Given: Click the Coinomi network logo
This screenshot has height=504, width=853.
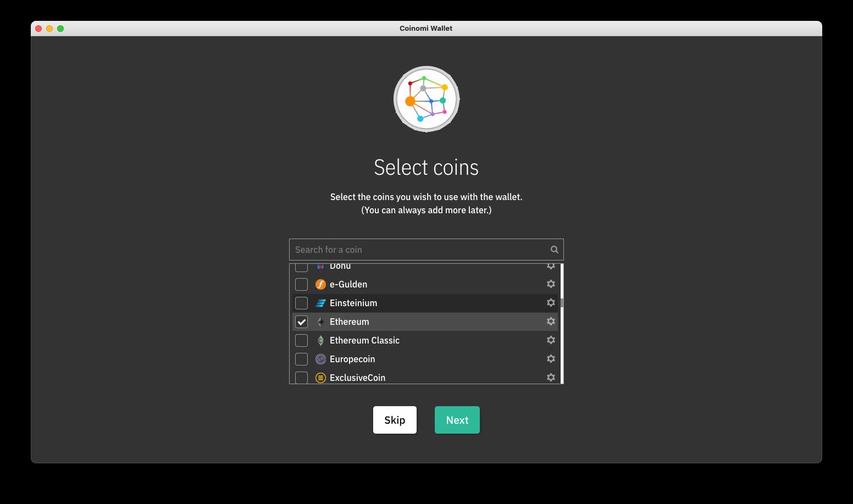Looking at the screenshot, I should pos(427,99).
